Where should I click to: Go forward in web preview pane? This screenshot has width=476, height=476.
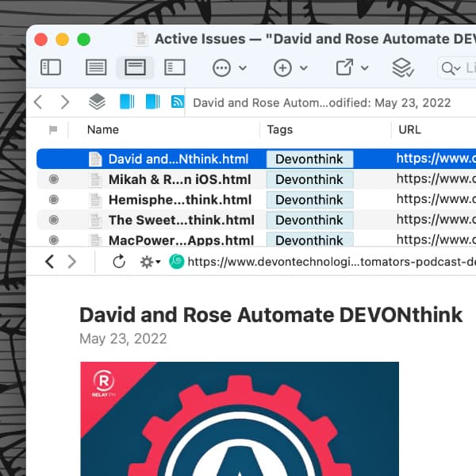pos(71,261)
